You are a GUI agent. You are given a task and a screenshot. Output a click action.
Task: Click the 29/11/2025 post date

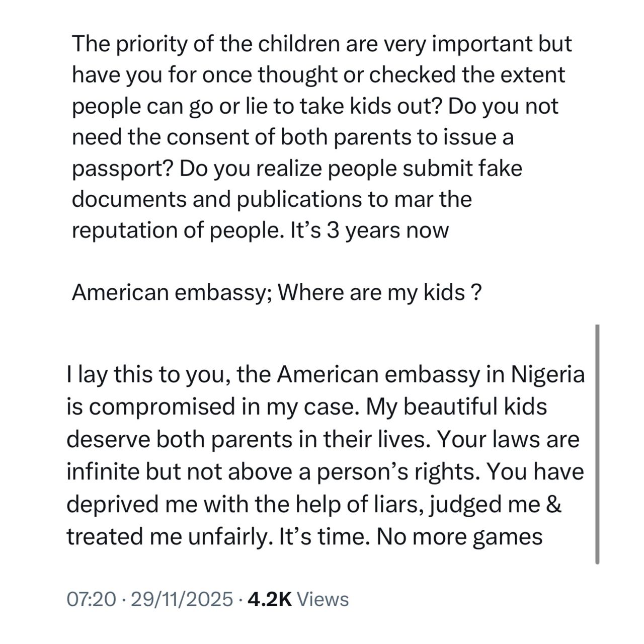tap(182, 599)
